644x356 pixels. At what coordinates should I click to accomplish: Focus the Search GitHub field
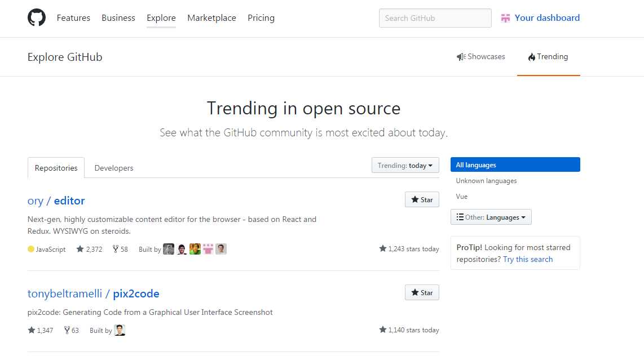tap(435, 18)
